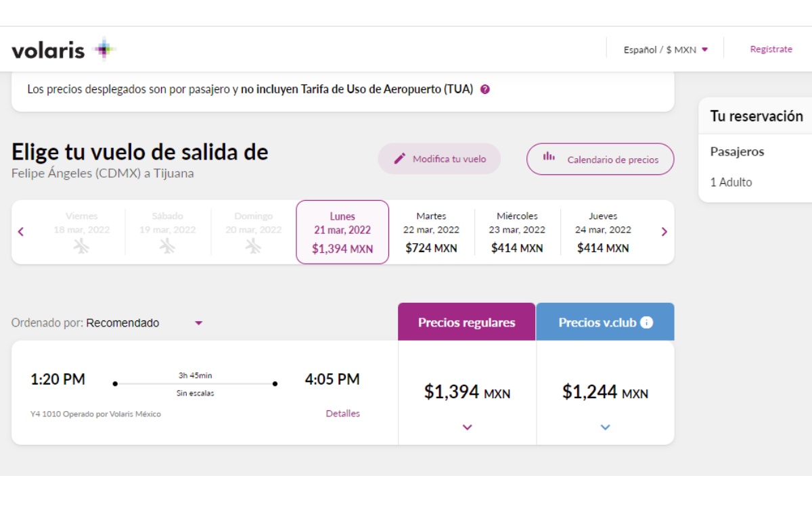Click the Modifica tu vuelo button
The width and height of the screenshot is (812, 505).
439,159
